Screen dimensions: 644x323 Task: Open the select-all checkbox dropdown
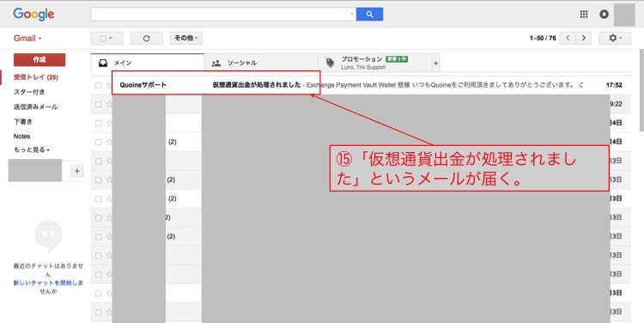pyautogui.click(x=106, y=38)
